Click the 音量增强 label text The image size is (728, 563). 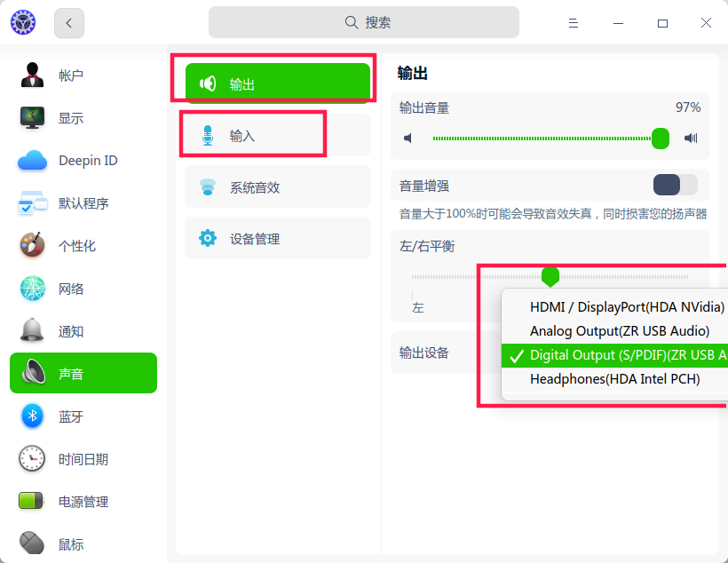(x=424, y=186)
